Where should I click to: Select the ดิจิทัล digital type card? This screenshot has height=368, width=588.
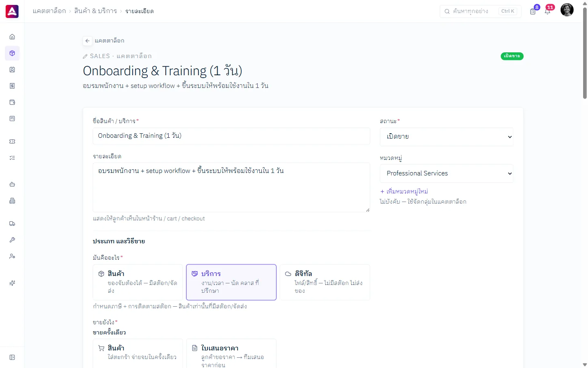(x=325, y=282)
